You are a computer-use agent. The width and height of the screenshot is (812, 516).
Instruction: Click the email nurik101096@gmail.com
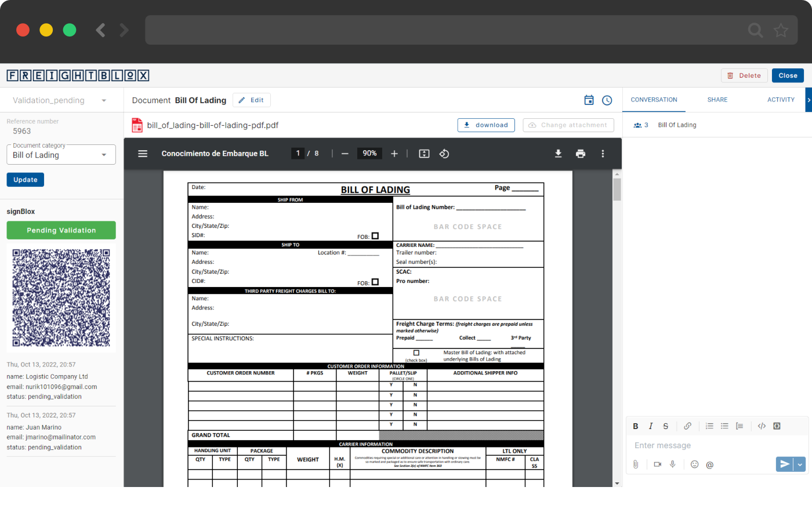(61, 387)
